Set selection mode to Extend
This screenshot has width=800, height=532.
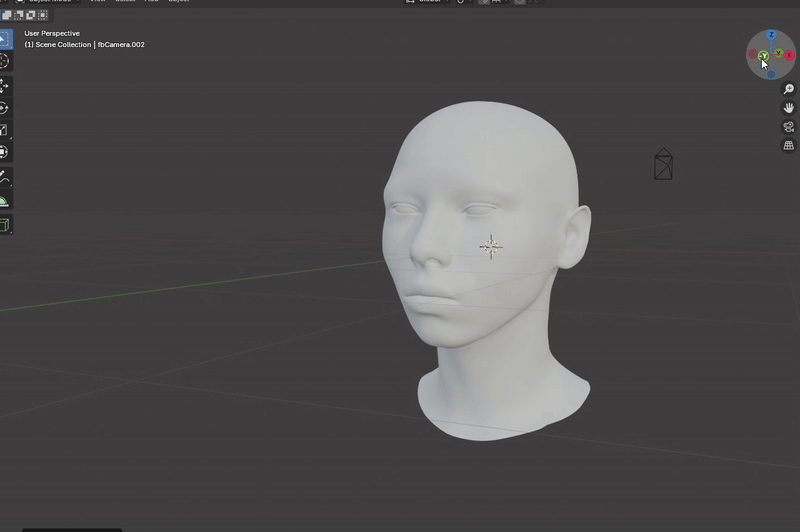(7, 15)
